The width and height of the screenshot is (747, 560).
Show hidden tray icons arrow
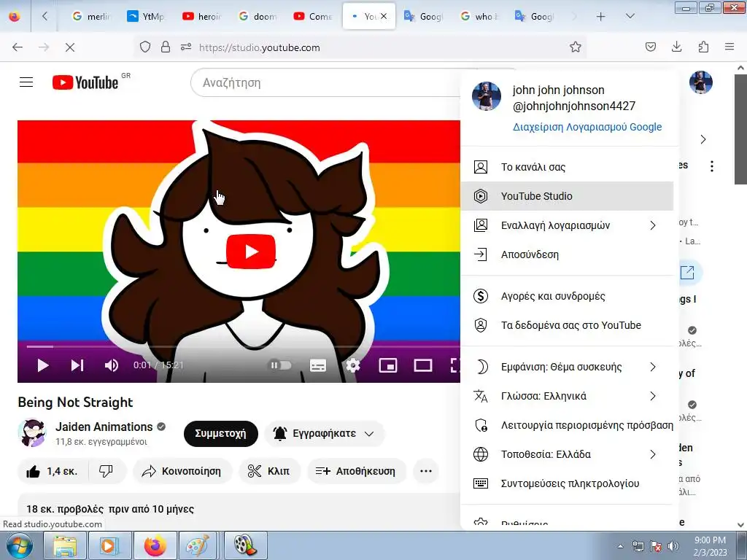[x=620, y=546]
